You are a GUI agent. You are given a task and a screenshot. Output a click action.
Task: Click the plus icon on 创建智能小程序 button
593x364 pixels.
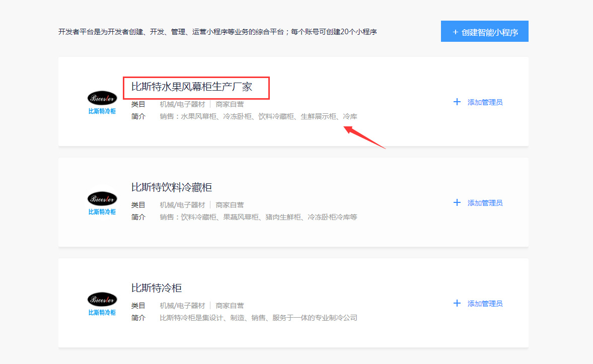click(x=456, y=32)
